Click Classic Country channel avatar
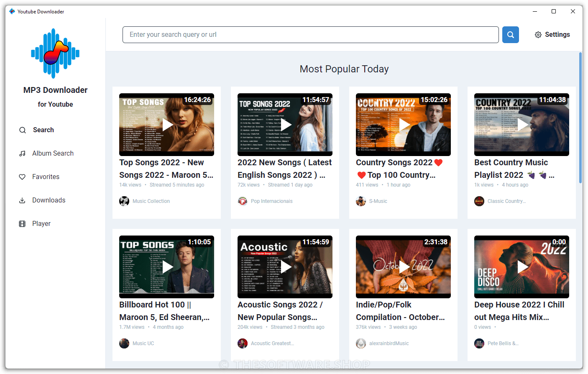 coord(479,201)
